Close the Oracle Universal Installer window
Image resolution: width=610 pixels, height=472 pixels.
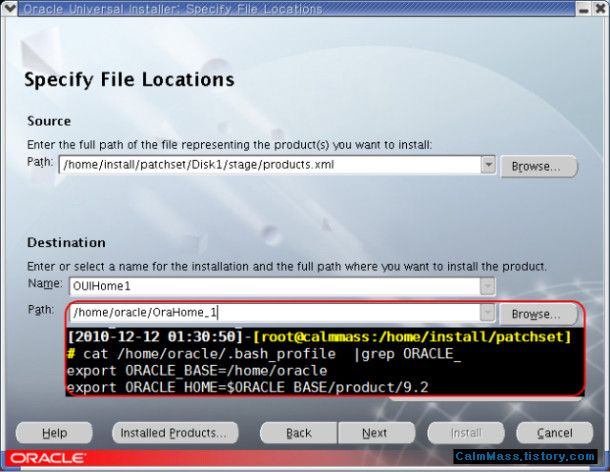click(x=600, y=9)
